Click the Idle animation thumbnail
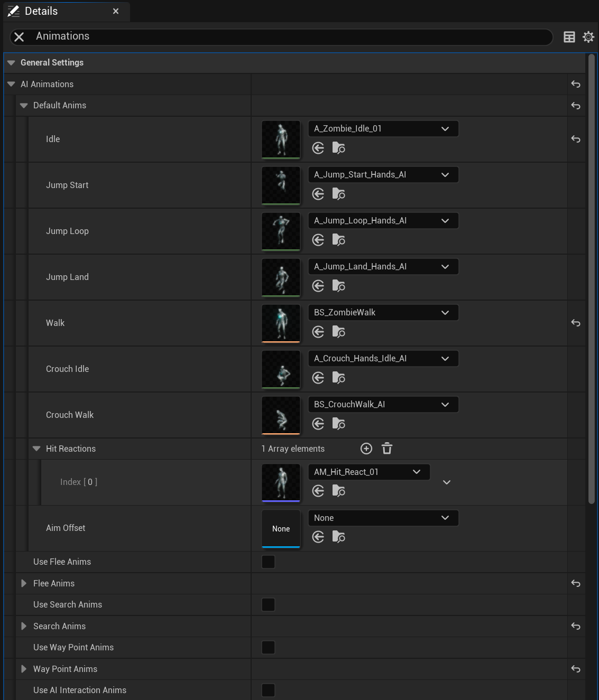 pyautogui.click(x=281, y=139)
